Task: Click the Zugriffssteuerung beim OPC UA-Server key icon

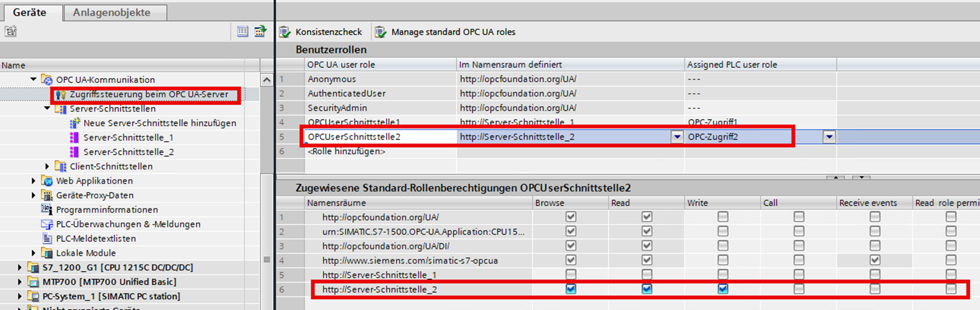Action: (60, 94)
